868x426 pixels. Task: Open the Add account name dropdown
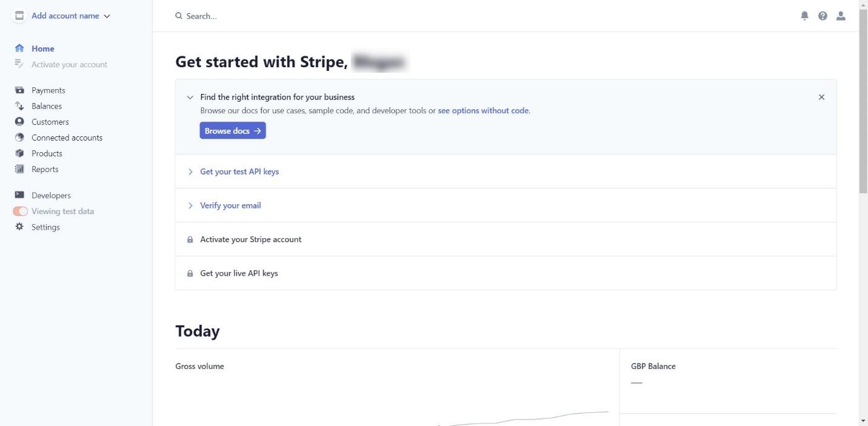pos(71,16)
